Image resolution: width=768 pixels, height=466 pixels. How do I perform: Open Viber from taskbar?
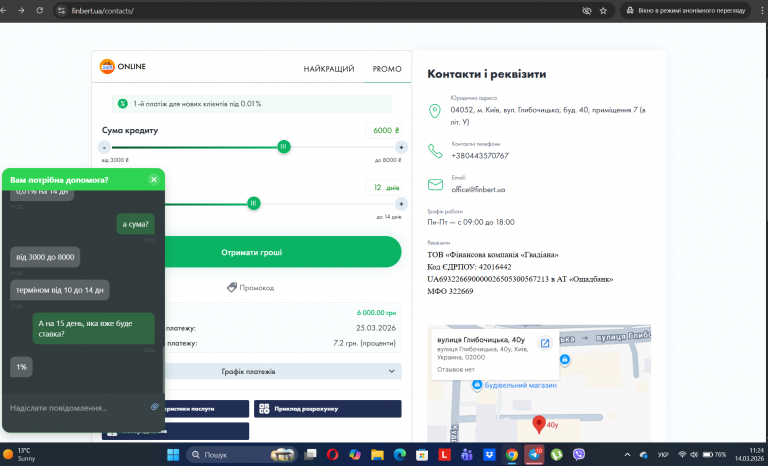coord(579,455)
